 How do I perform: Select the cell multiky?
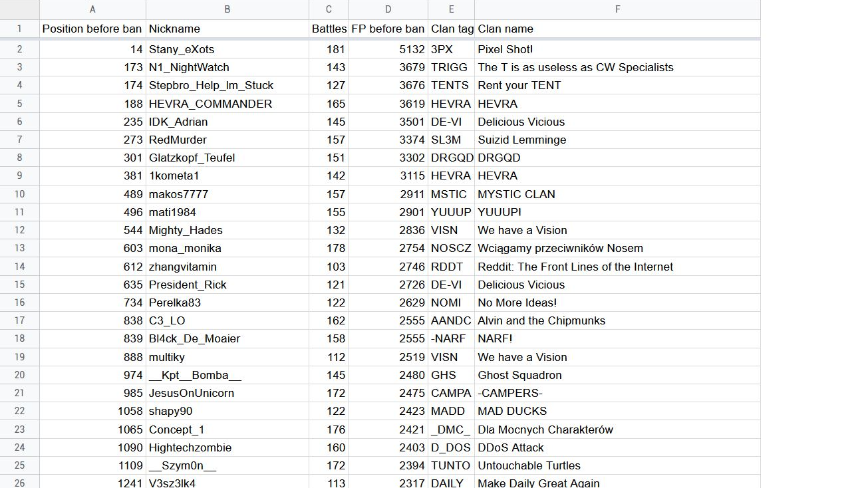227,357
